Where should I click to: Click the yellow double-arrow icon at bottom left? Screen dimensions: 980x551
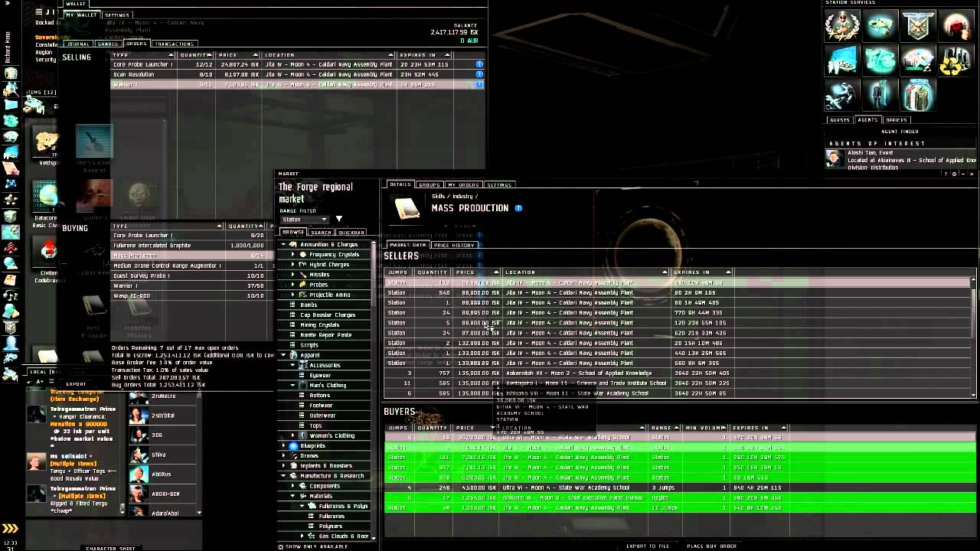click(10, 528)
